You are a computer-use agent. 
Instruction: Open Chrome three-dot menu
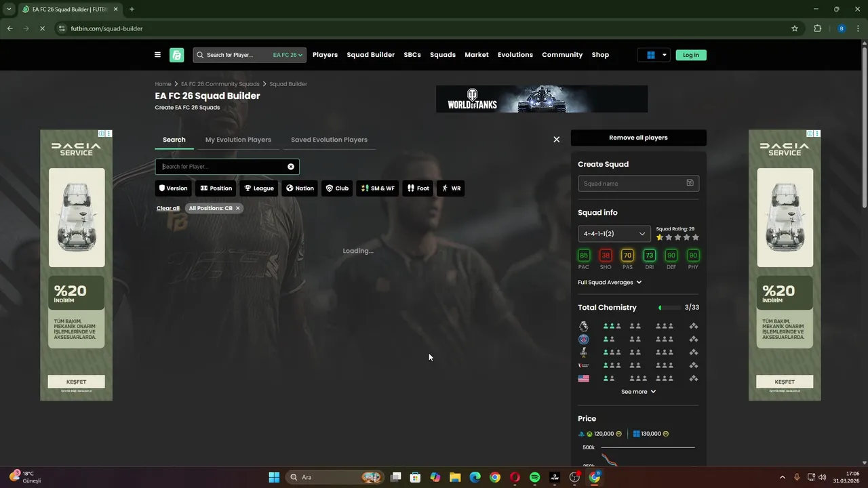tap(859, 28)
